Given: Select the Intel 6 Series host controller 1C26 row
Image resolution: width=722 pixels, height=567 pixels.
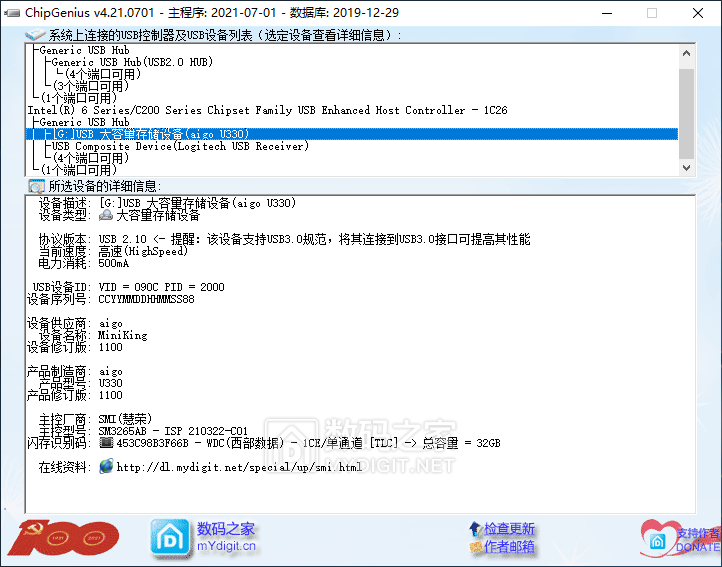Looking at the screenshot, I should (x=267, y=110).
